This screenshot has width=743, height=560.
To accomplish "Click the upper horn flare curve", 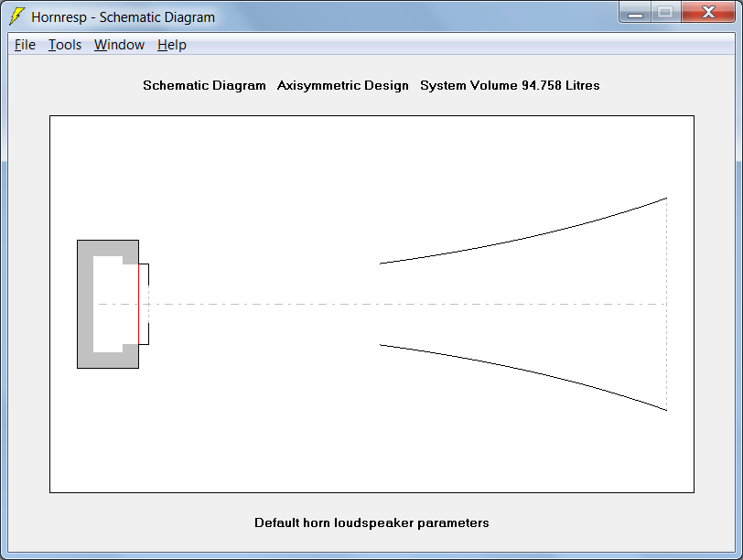I will [523, 238].
